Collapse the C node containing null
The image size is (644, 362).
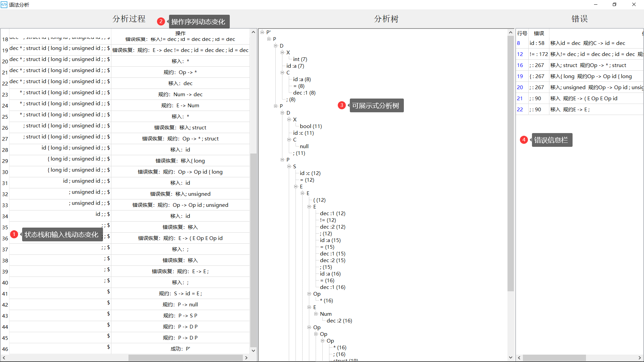289,139
